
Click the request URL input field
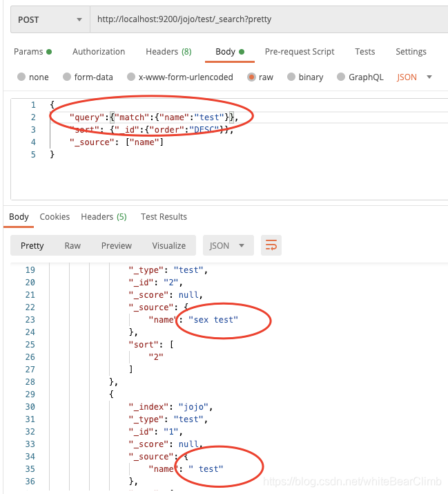click(x=269, y=19)
